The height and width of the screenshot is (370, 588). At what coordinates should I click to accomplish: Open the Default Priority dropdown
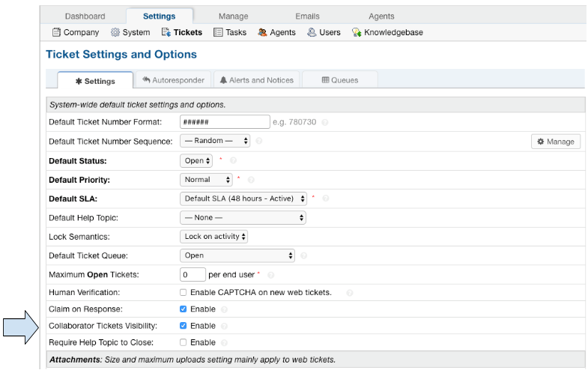(x=207, y=180)
